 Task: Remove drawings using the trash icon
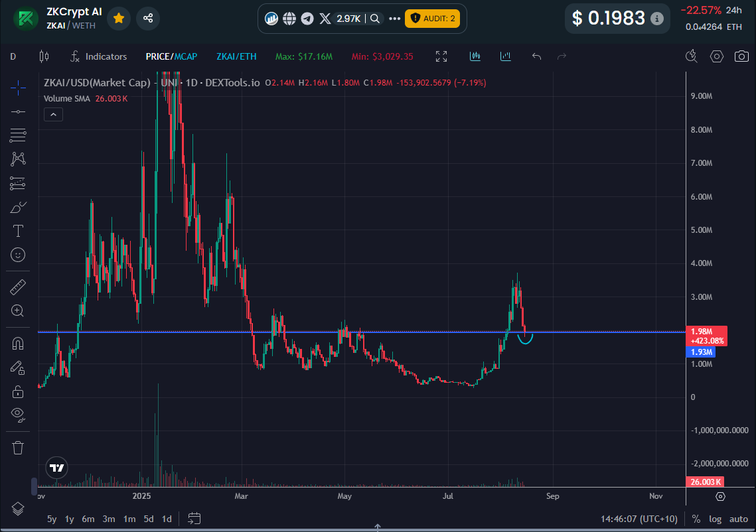[17, 448]
